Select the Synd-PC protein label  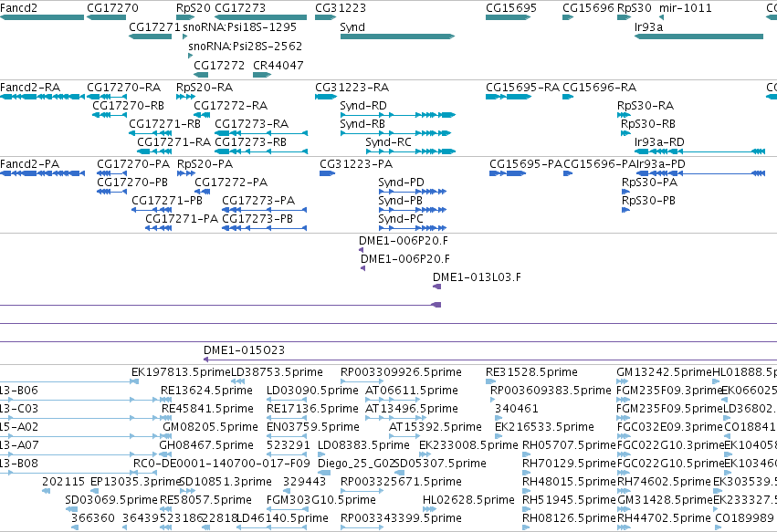(x=401, y=219)
